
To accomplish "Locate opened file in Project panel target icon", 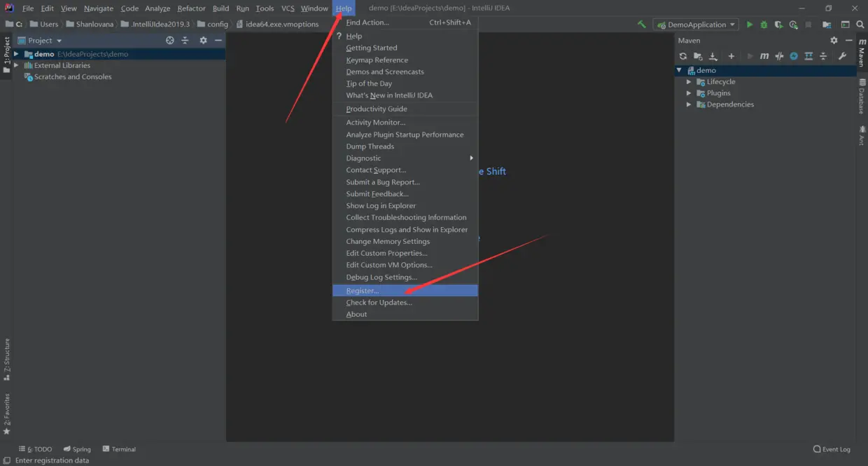I will pos(170,41).
